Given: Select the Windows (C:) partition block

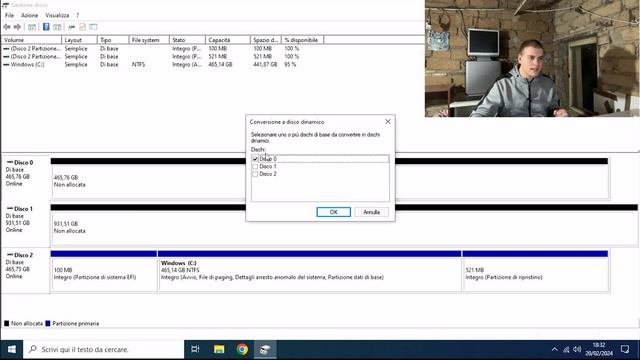Looking at the screenshot, I should (x=309, y=271).
